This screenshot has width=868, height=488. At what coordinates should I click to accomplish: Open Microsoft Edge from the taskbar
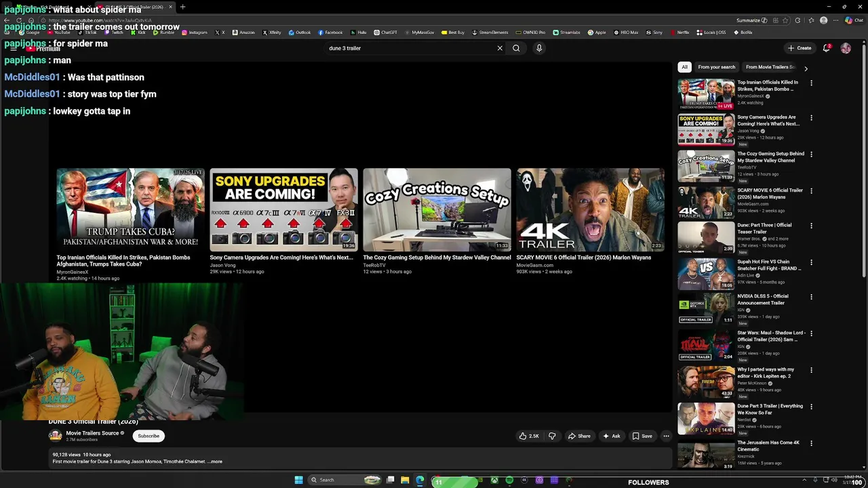point(420,480)
